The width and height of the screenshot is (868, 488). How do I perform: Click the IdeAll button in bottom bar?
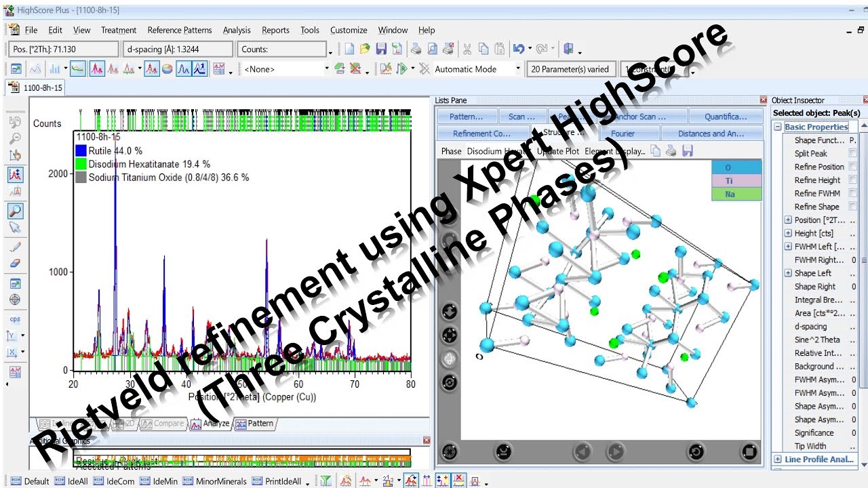click(x=71, y=481)
